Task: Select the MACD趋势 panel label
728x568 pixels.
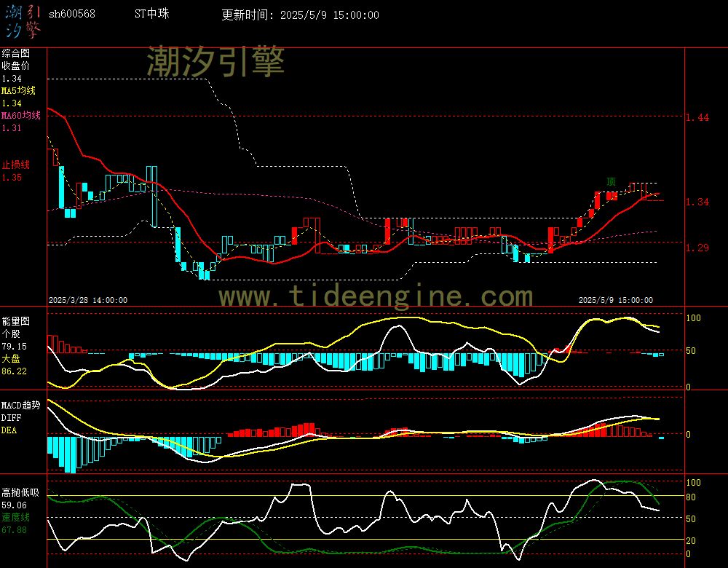Action: pos(21,406)
